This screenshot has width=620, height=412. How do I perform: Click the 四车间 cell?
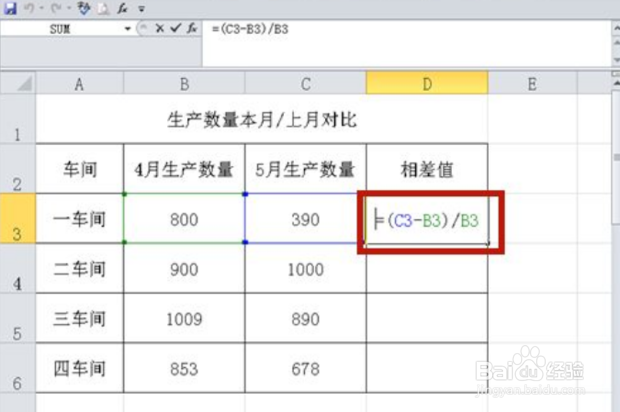point(80,368)
